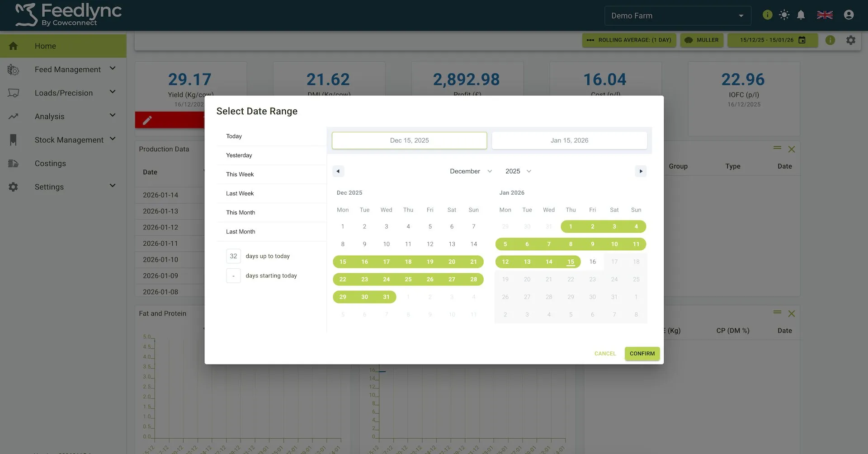Minimize the panel with Group Type columns
The image size is (868, 454).
777,148
